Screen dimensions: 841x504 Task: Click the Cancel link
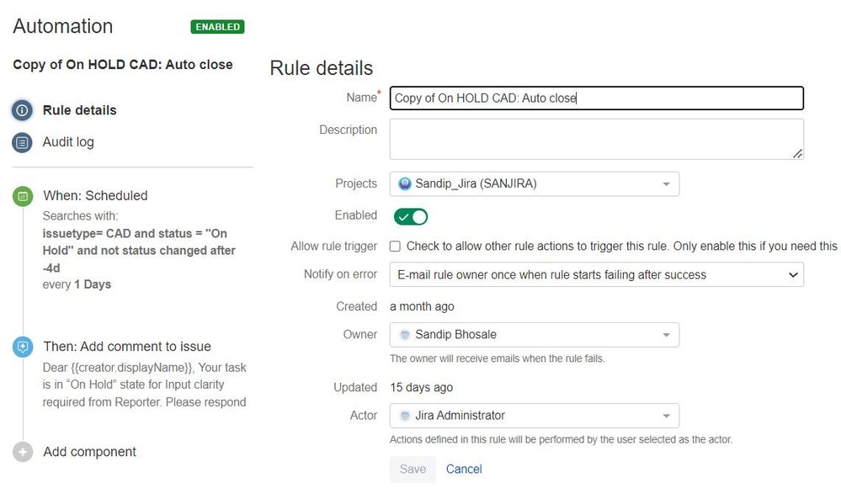[464, 470]
